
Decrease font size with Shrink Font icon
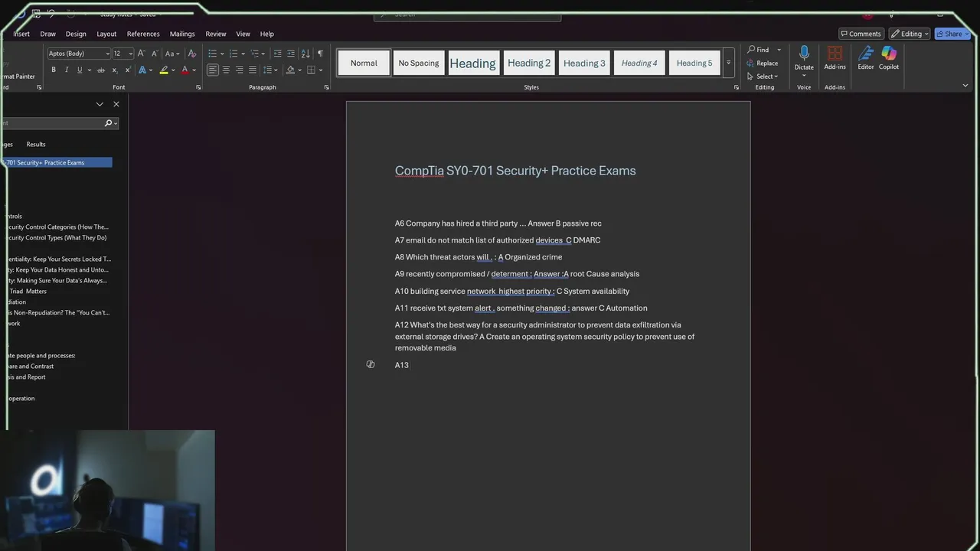click(155, 54)
